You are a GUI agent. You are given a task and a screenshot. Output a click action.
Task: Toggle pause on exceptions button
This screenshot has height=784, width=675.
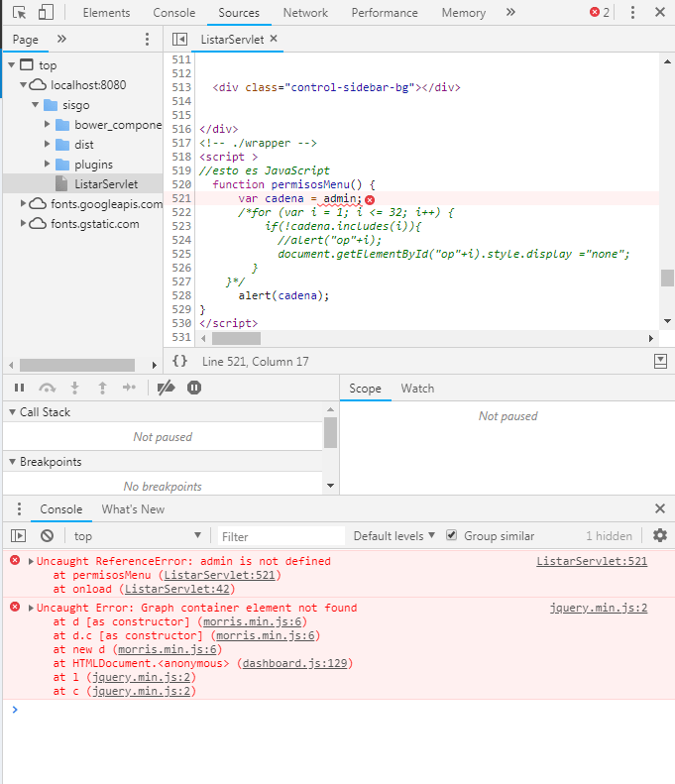[x=194, y=388]
